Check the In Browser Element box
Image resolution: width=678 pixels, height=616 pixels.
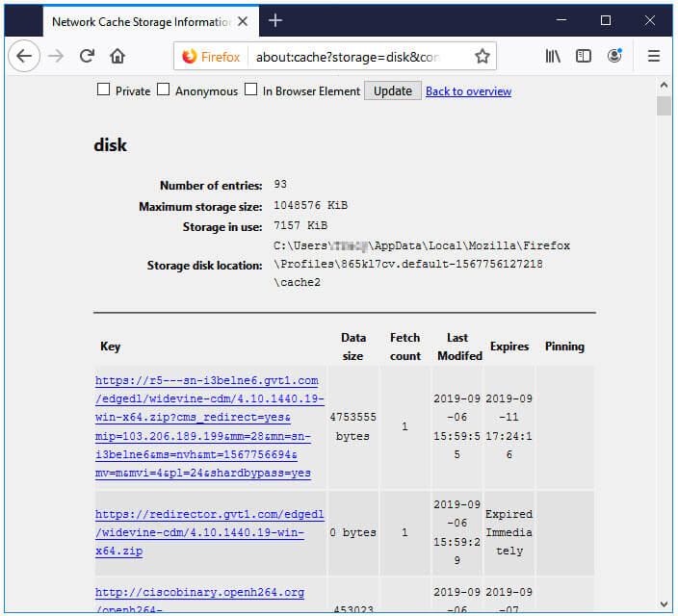coord(250,90)
